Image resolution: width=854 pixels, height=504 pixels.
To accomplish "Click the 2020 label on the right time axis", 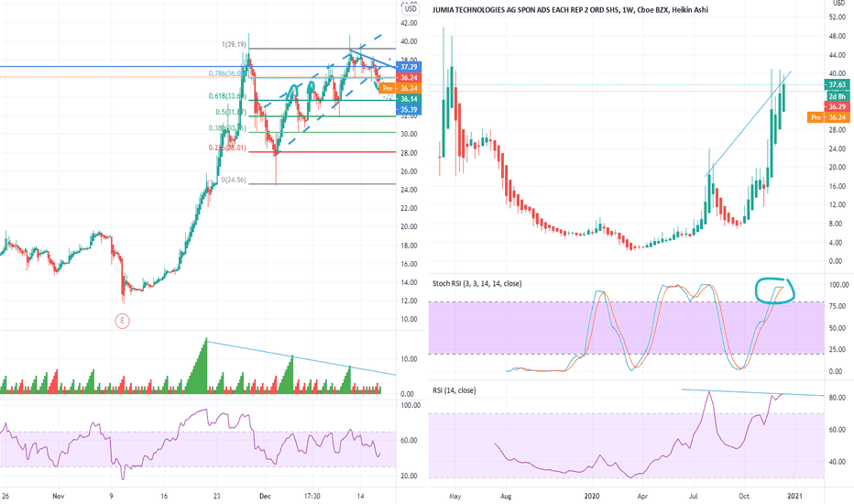I will [x=592, y=496].
